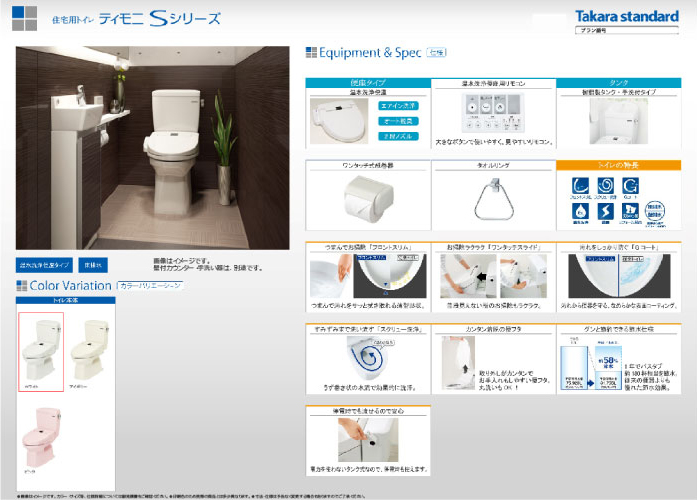The height and width of the screenshot is (500, 697).
Task: Click the Color Variation heading
Action: (70, 285)
